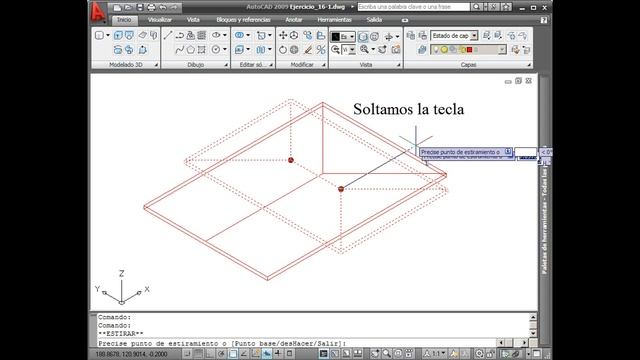Select the Copy tool in Modificar panel
The width and height of the screenshot is (640, 360).
(307, 36)
